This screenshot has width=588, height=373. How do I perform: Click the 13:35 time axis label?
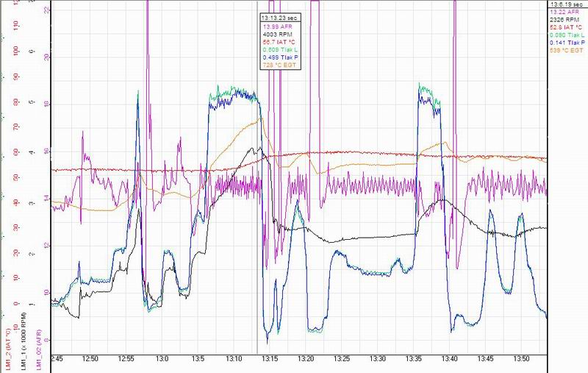(414, 359)
